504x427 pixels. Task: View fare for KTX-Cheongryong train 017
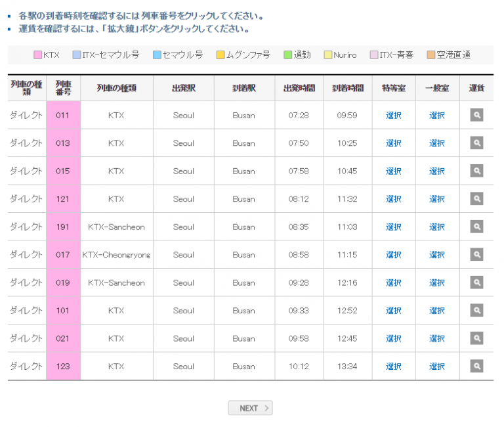pos(476,255)
